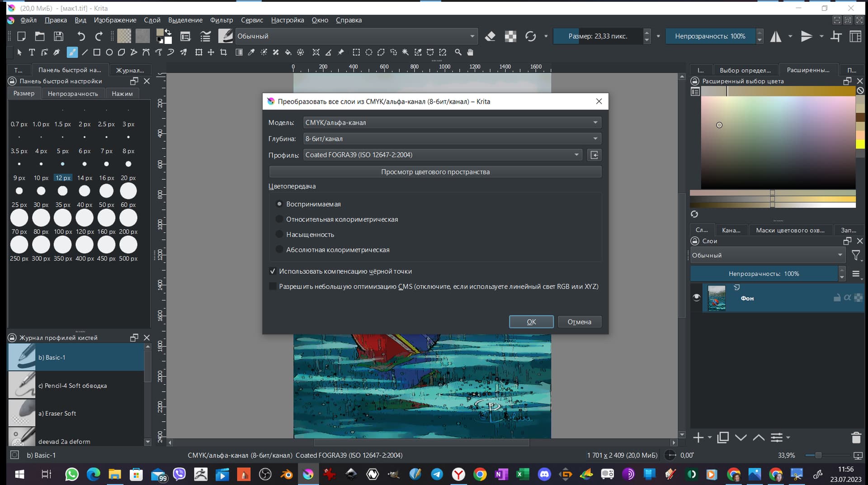Viewport: 868px width, 485px height.
Task: Expand the Глубина bit depth dropdown
Action: [452, 139]
